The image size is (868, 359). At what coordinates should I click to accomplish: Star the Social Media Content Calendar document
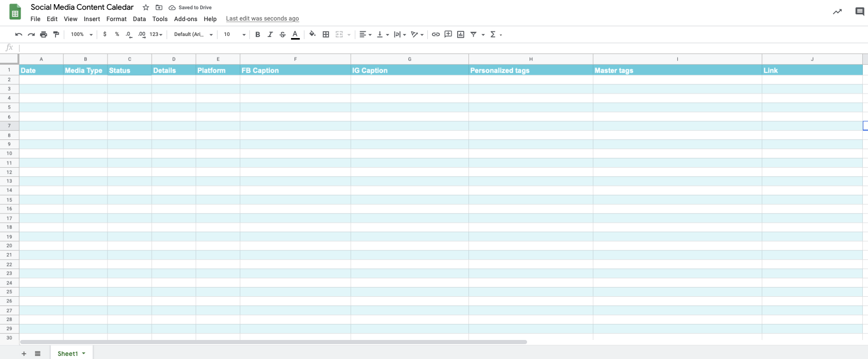point(146,7)
